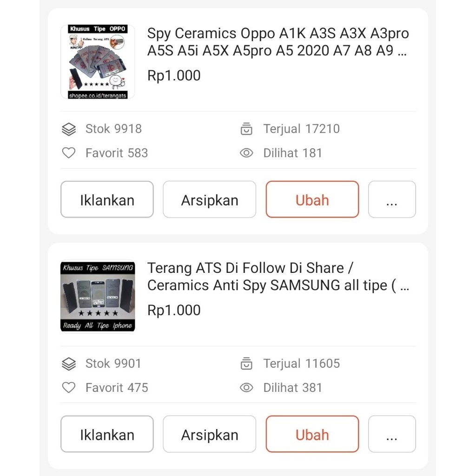The image size is (476, 476).
Task: Open more options for the Oppo product
Action: pos(392,199)
